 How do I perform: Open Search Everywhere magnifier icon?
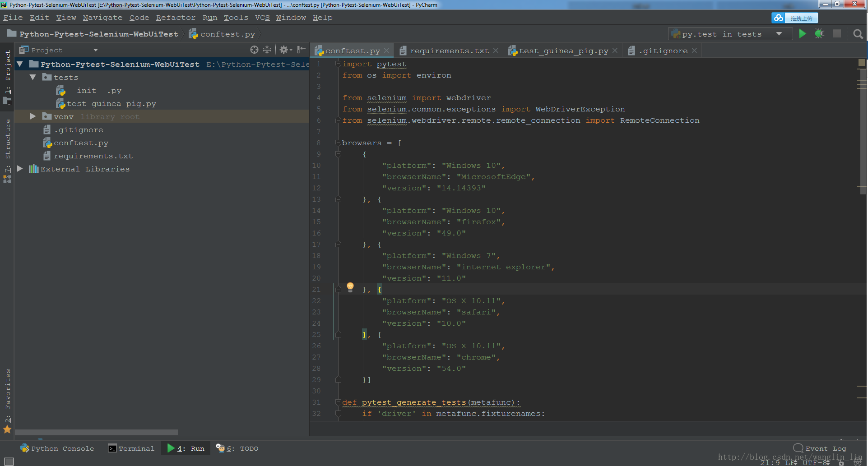(858, 34)
